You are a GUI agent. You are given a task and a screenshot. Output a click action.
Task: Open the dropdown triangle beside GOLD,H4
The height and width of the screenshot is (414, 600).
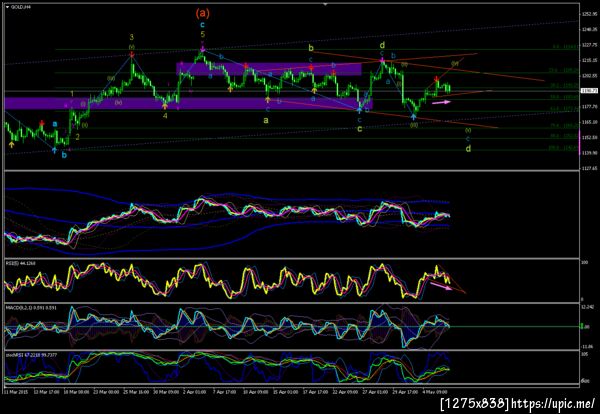(7, 7)
